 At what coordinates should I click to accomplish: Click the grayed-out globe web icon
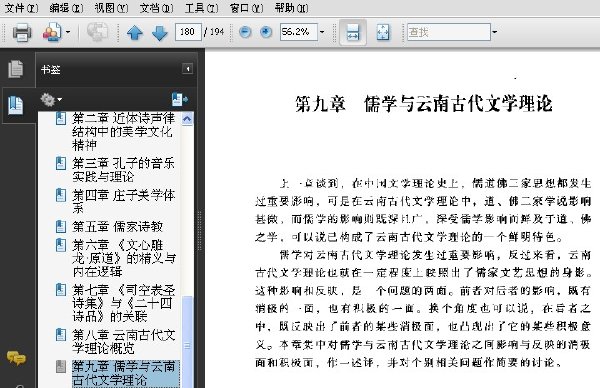pos(97,32)
